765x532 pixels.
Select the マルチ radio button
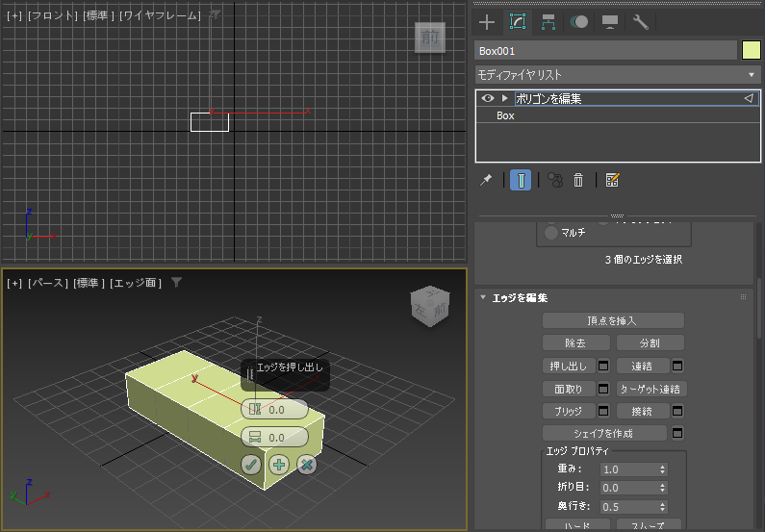tap(551, 233)
